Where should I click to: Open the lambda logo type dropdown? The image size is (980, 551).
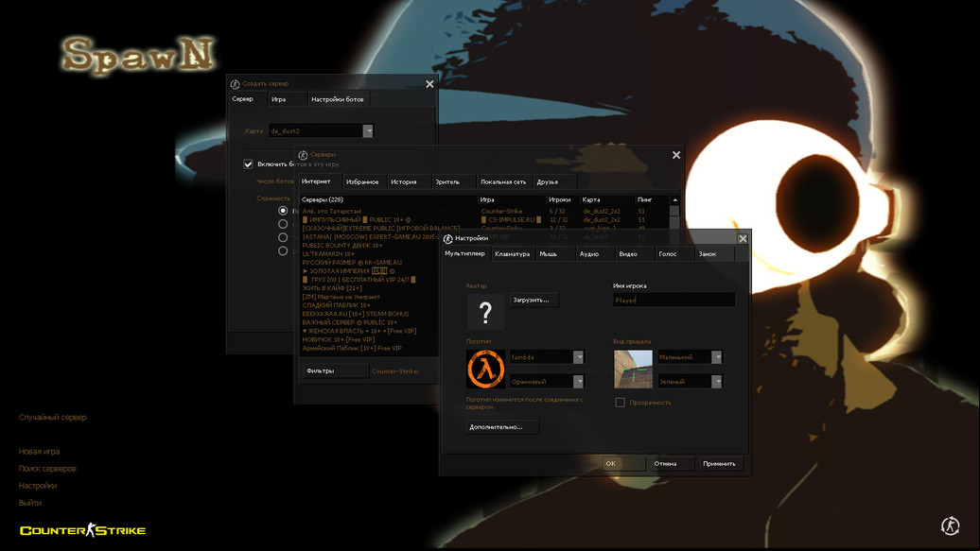[x=579, y=356]
